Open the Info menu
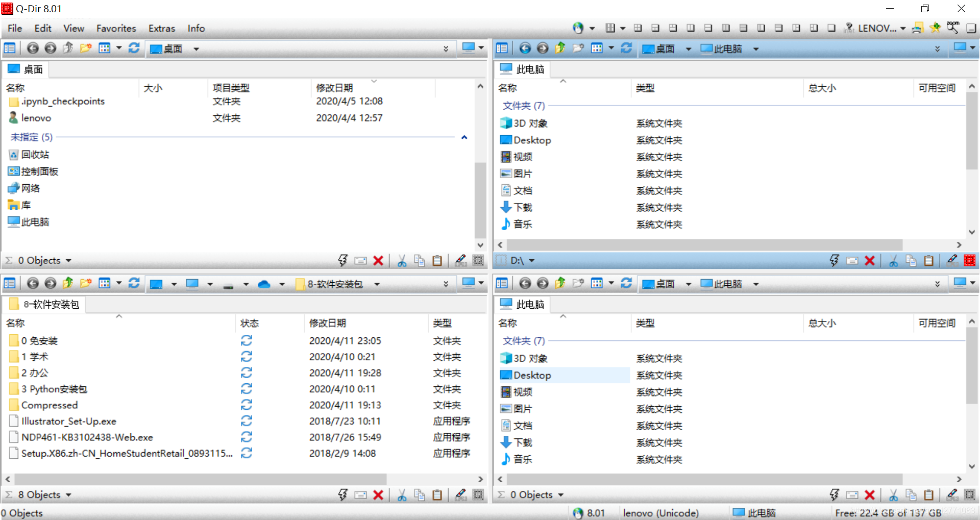 pyautogui.click(x=196, y=28)
